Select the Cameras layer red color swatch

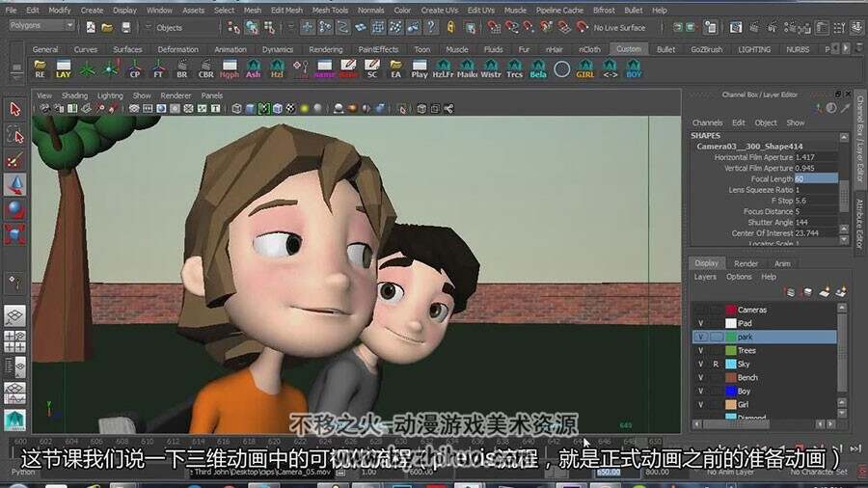pyautogui.click(x=731, y=310)
